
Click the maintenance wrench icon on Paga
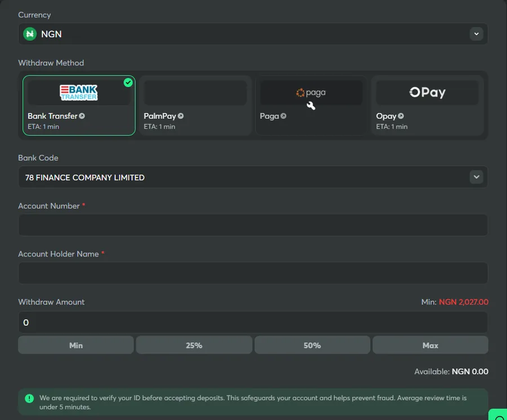pos(311,106)
